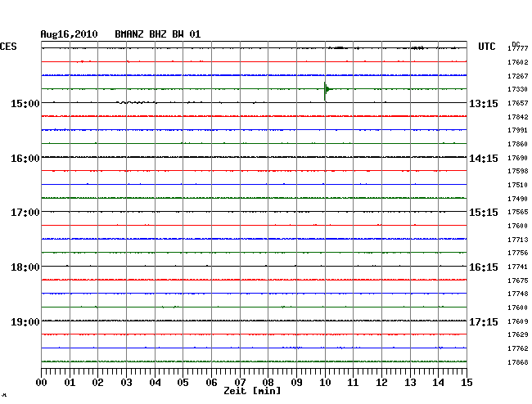
Task: Click the minute tick label 03
Action: coord(126,383)
